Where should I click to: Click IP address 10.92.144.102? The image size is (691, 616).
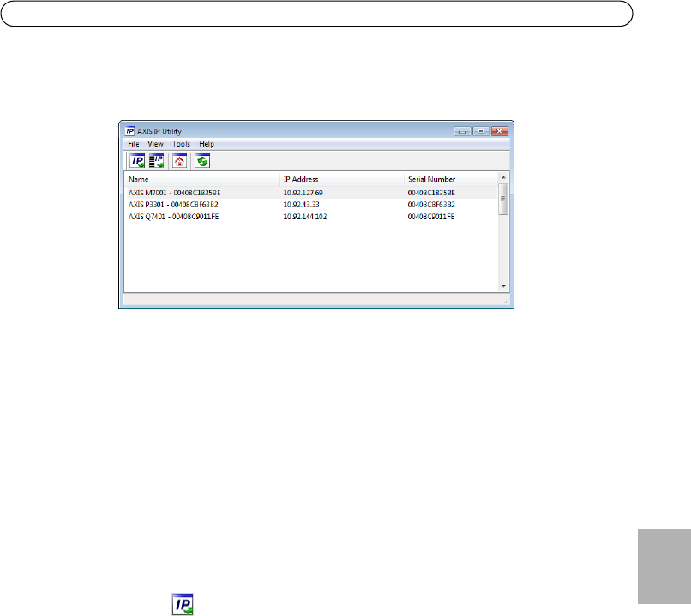(x=305, y=217)
